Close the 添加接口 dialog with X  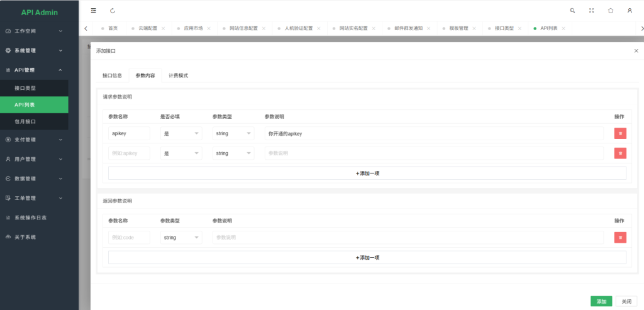(636, 51)
